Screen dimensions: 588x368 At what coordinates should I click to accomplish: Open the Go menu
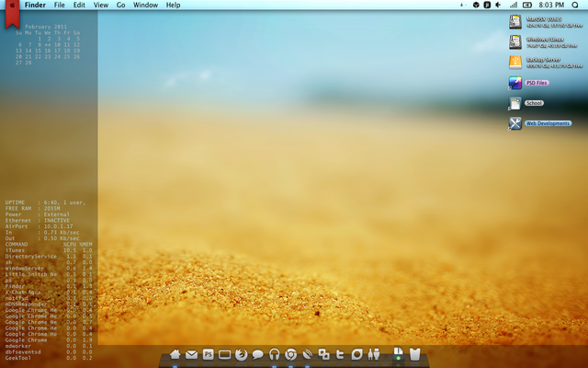tap(120, 6)
